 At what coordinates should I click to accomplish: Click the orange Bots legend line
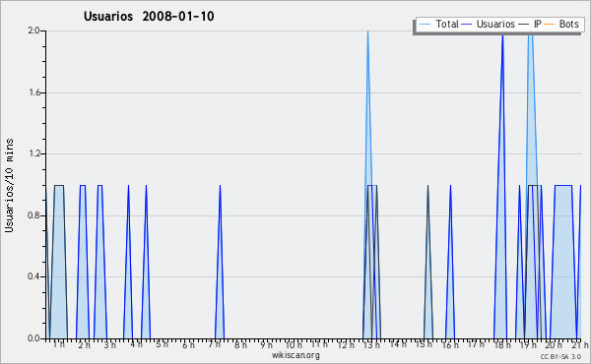550,25
